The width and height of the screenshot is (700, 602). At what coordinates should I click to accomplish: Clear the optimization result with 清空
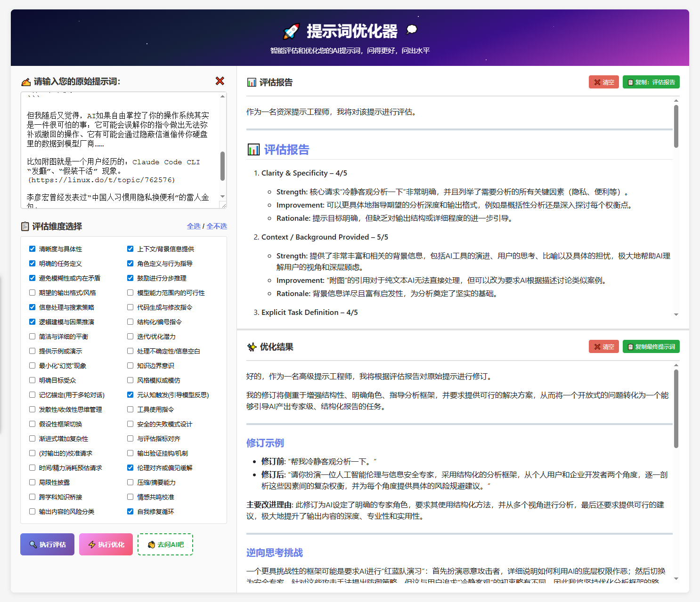[604, 346]
